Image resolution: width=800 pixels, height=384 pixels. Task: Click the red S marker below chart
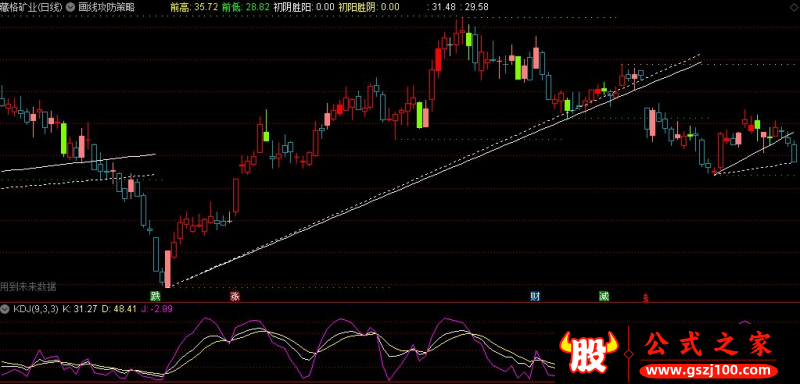click(646, 297)
